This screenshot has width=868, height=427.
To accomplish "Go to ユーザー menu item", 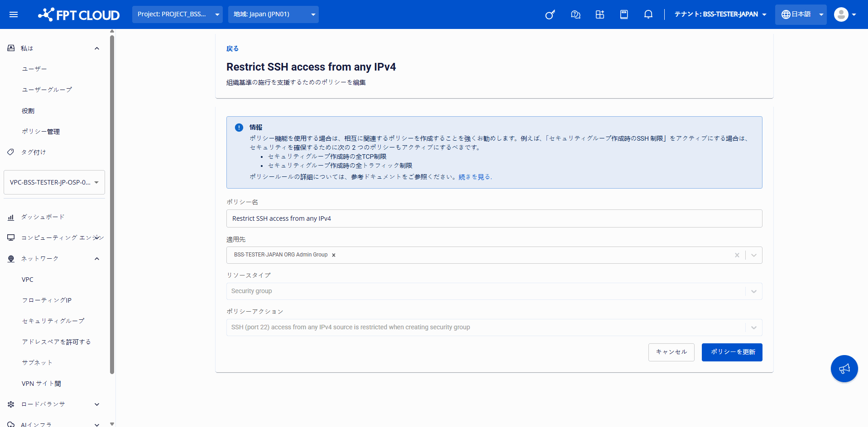I will click(x=34, y=69).
